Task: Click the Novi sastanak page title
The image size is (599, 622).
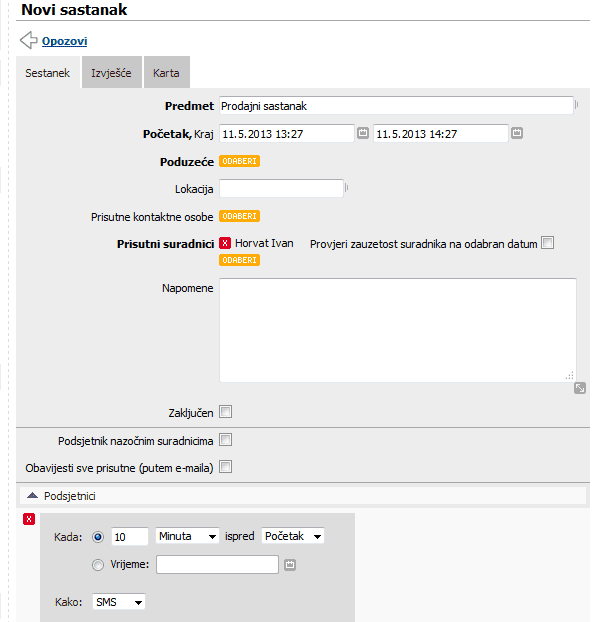Action: 74,10
